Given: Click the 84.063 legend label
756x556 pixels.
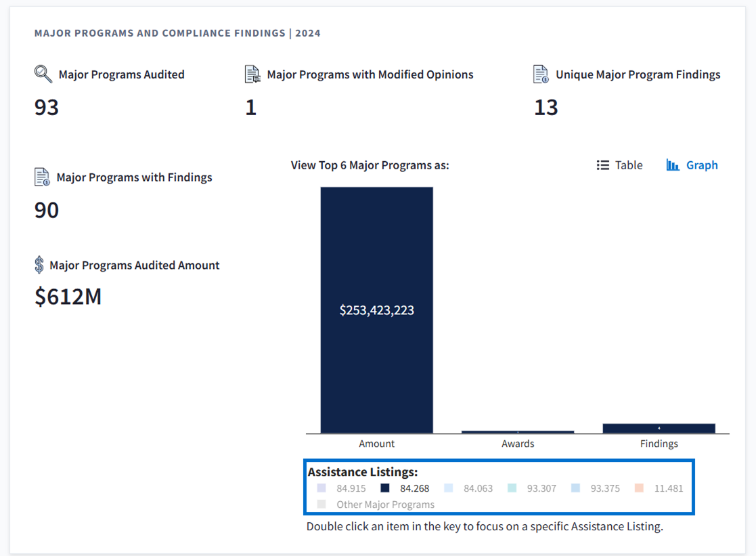Looking at the screenshot, I should pyautogui.click(x=478, y=488).
